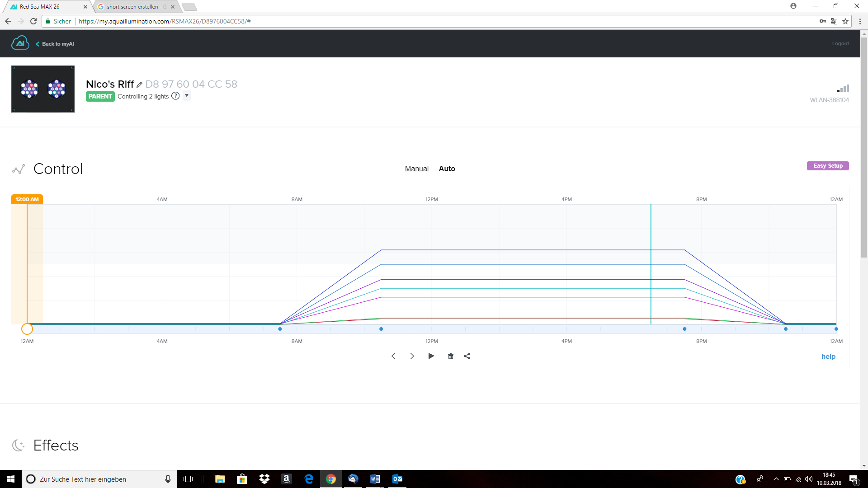This screenshot has height=488, width=868.
Task: Click the trash icon to delete timeline point
Action: pyautogui.click(x=450, y=356)
